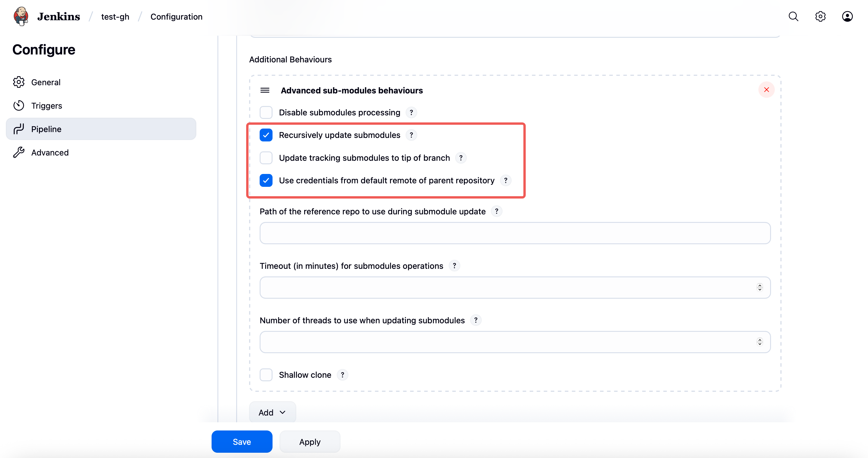Open the Add behaviour dropdown
This screenshot has height=458, width=868.
point(272,412)
